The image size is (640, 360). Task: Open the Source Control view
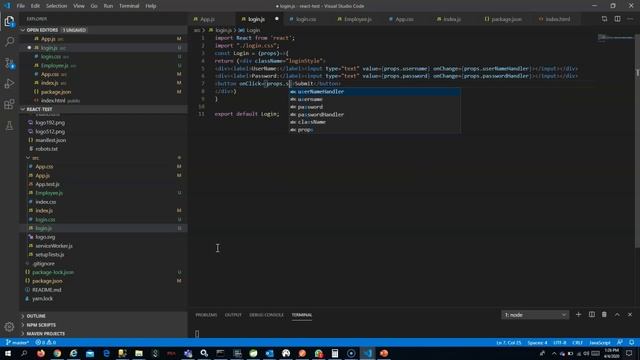tap(9, 62)
